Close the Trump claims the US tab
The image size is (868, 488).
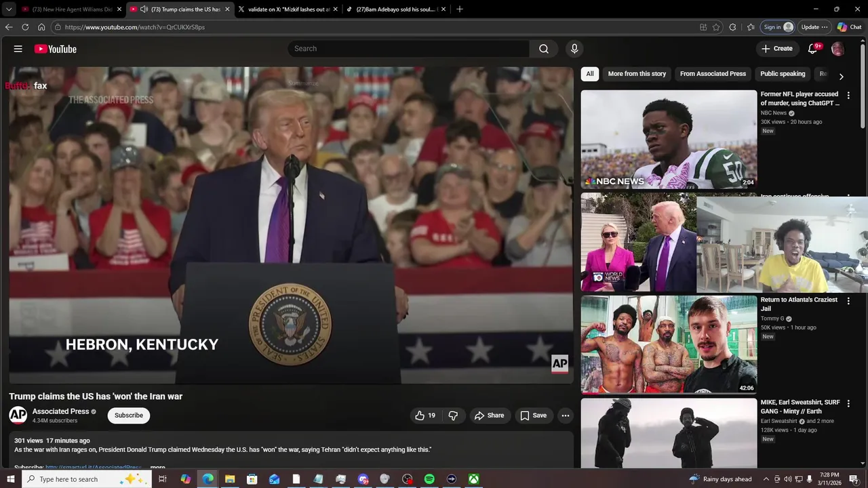tap(227, 9)
